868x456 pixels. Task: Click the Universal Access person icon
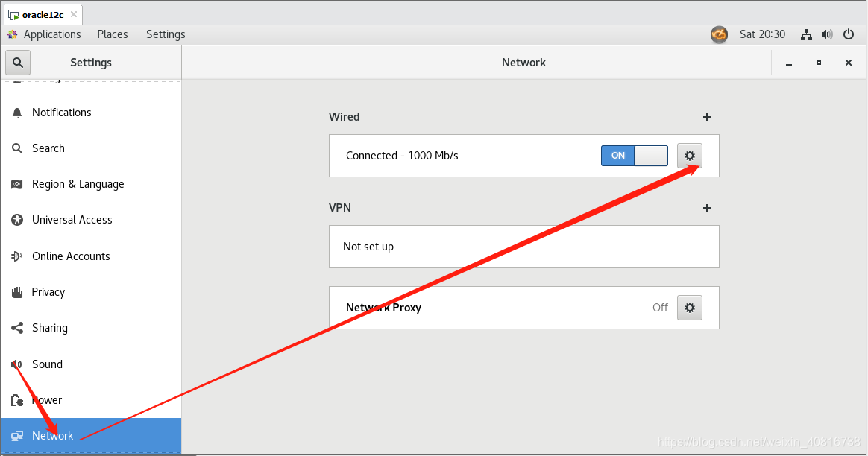[17, 220]
